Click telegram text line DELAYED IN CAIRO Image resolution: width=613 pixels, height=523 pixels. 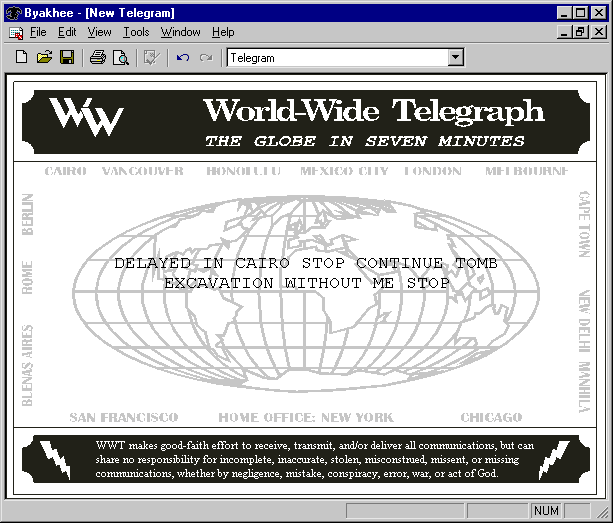coord(306,263)
